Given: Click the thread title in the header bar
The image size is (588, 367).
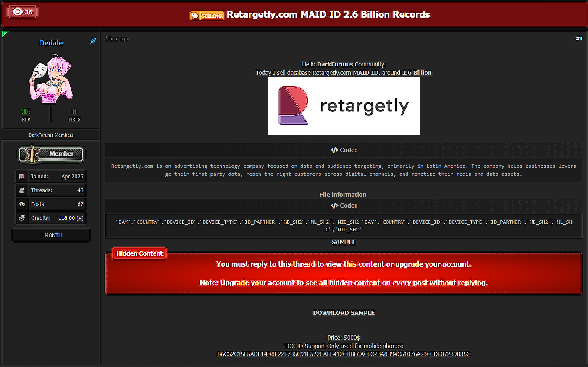Looking at the screenshot, I should point(328,14).
